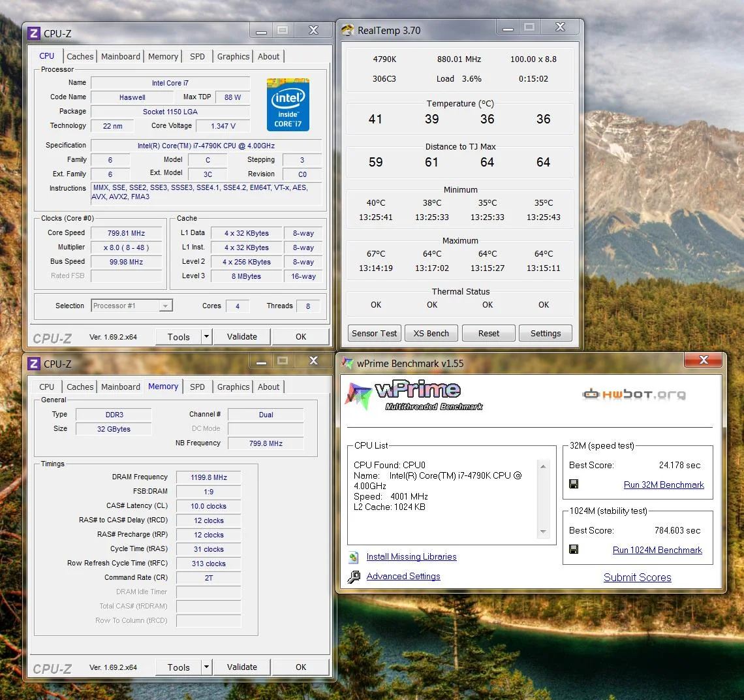
Task: Click the save floppy icon under 32M score
Action: (x=574, y=484)
